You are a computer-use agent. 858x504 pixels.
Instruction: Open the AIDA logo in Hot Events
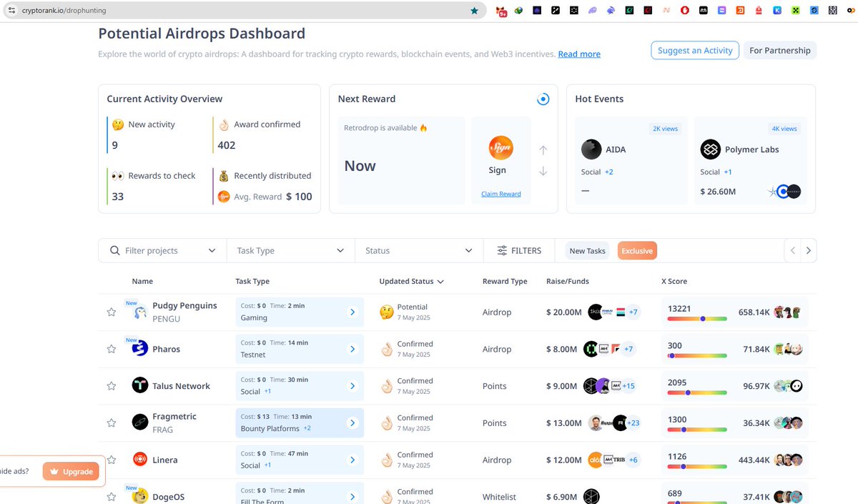coord(591,149)
